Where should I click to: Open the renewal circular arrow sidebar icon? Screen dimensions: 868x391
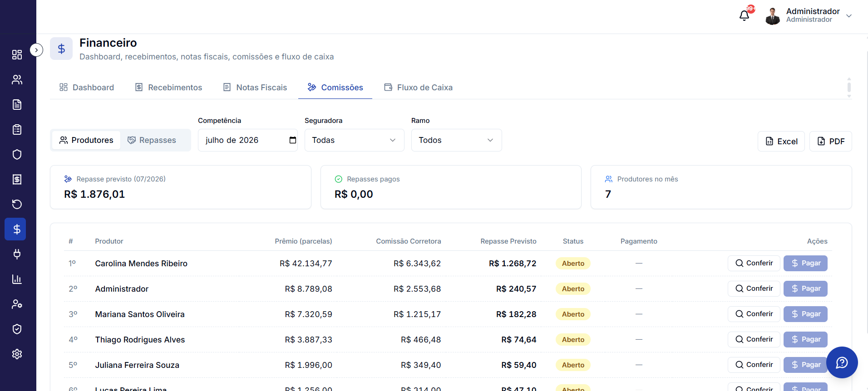click(17, 205)
